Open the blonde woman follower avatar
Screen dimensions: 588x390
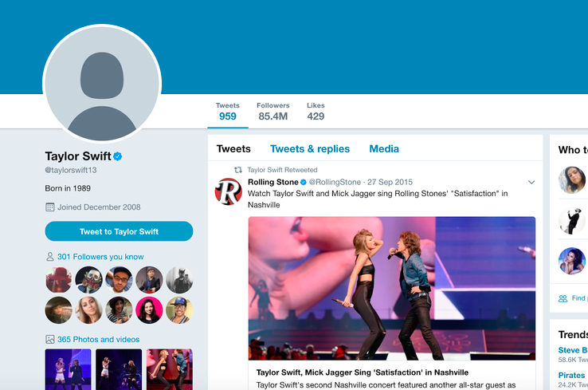(89, 310)
